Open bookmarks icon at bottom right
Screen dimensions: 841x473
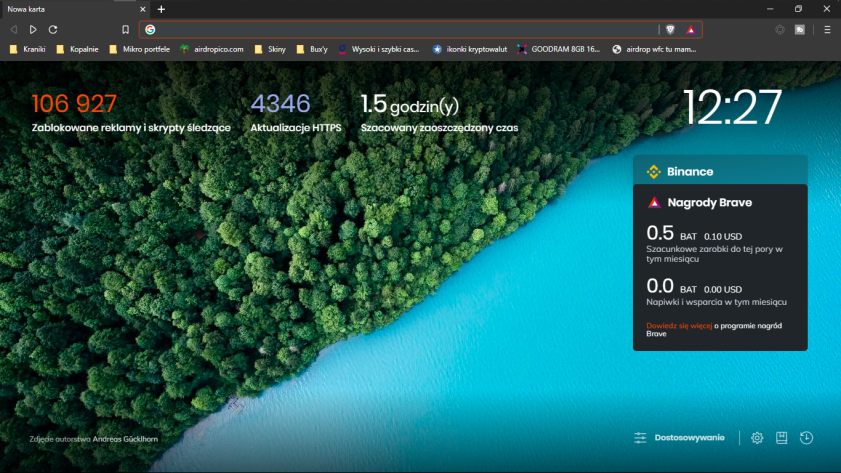pyautogui.click(x=781, y=438)
